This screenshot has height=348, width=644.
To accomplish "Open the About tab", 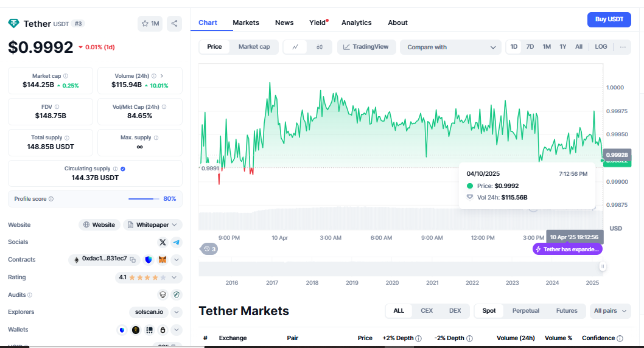I will pyautogui.click(x=397, y=23).
